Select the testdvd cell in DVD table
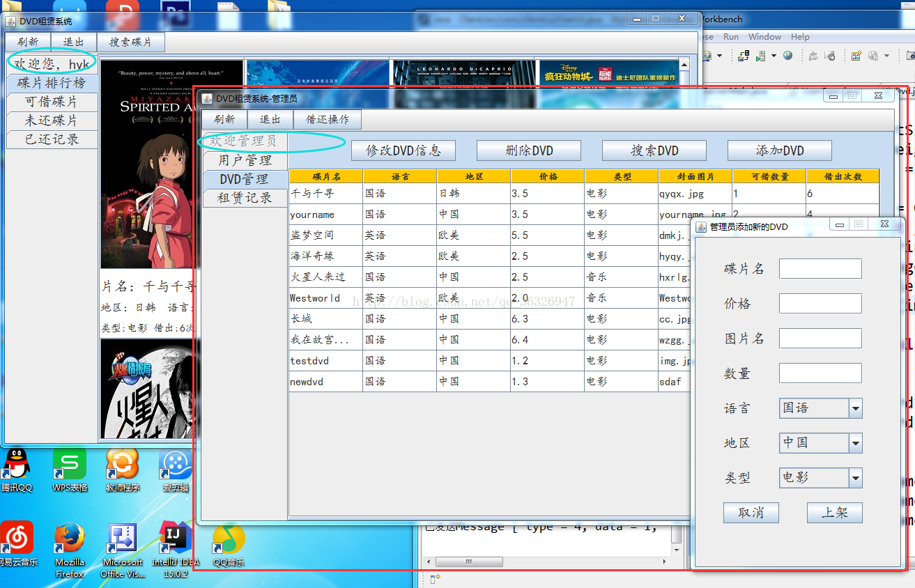915x588 pixels. (x=326, y=361)
